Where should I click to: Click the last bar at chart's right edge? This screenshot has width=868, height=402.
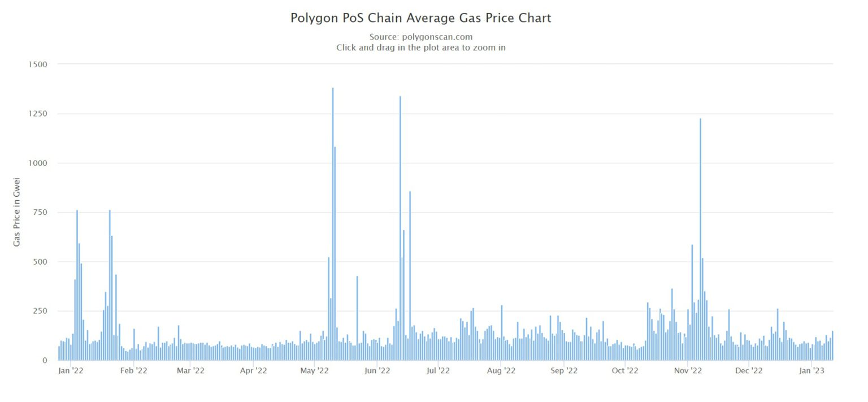click(832, 346)
